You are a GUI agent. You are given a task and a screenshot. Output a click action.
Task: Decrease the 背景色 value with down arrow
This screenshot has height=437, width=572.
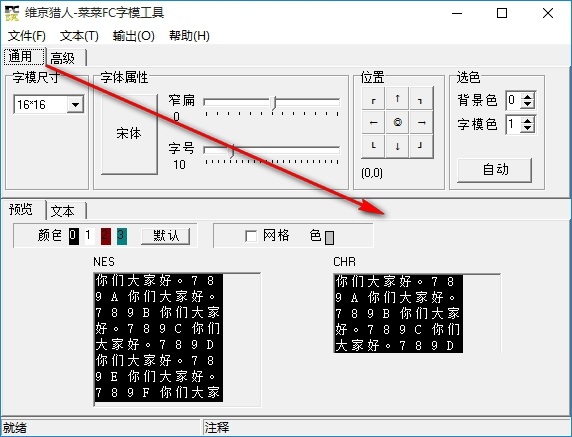click(527, 105)
